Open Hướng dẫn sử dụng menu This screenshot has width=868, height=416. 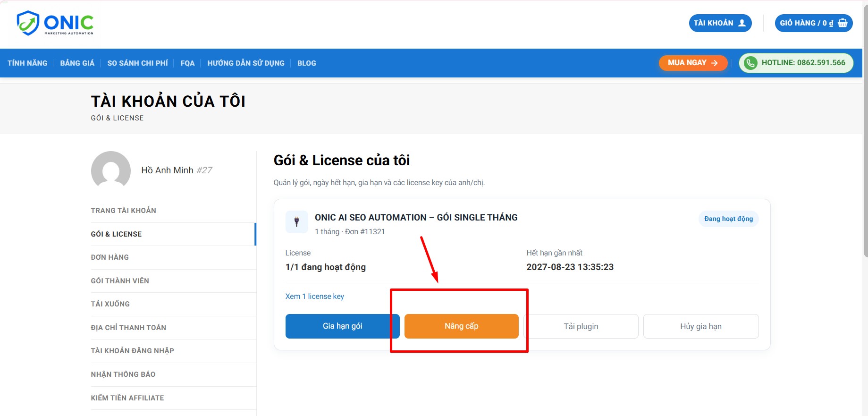coord(246,63)
